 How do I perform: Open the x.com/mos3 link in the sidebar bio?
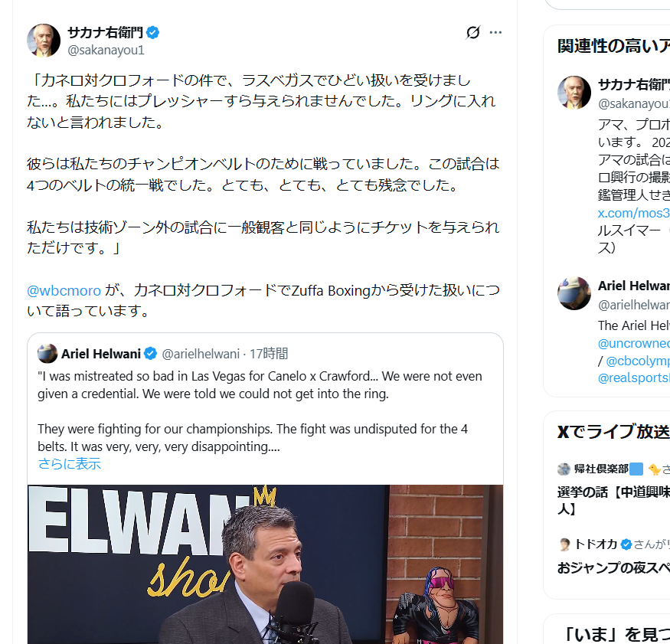tap(634, 213)
